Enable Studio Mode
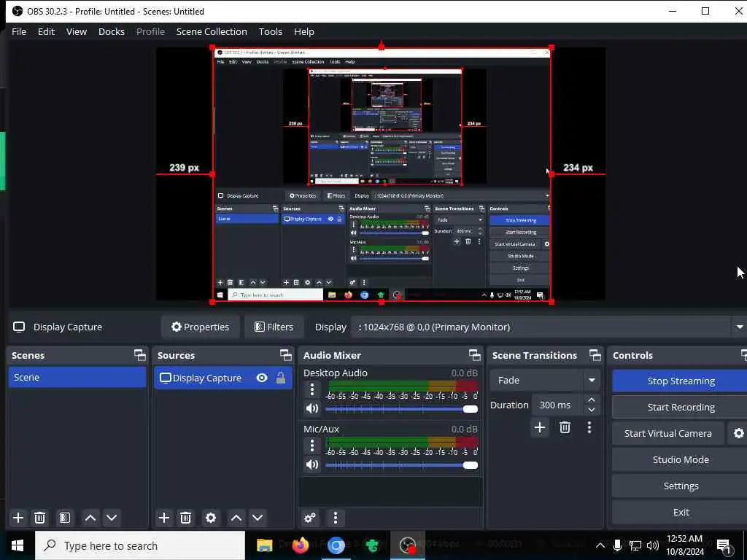The image size is (747, 560). coord(681,459)
